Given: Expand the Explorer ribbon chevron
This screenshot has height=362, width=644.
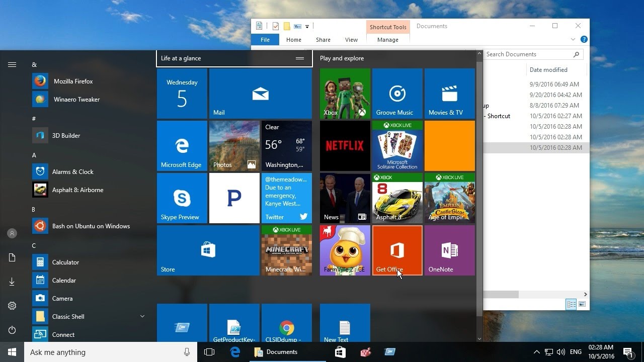Looking at the screenshot, I should coord(573,39).
